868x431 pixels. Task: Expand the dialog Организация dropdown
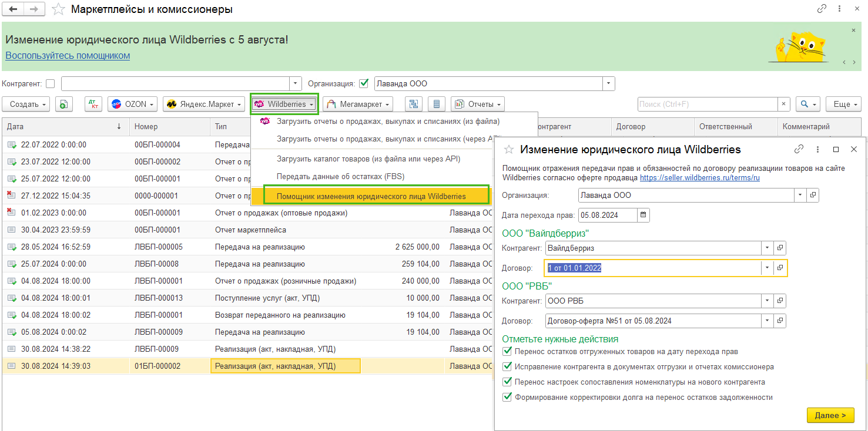point(800,195)
